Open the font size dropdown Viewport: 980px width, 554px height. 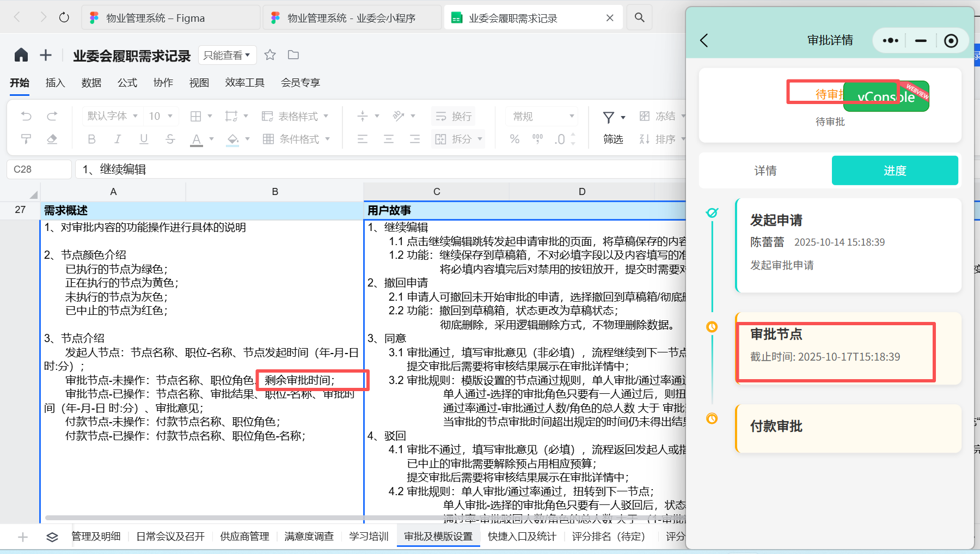(x=161, y=115)
